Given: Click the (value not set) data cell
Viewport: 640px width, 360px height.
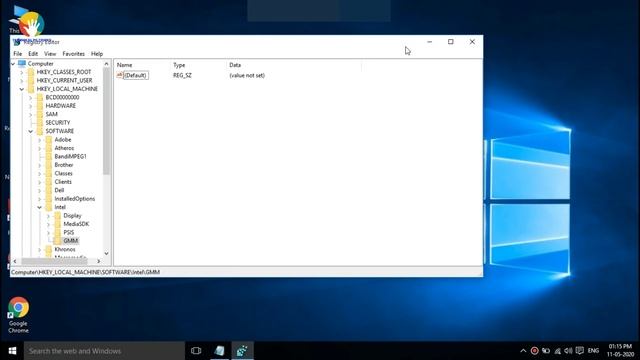Looking at the screenshot, I should point(247,75).
